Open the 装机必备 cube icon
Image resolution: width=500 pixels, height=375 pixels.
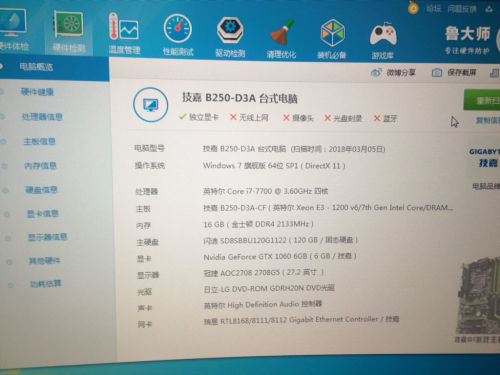click(x=332, y=33)
